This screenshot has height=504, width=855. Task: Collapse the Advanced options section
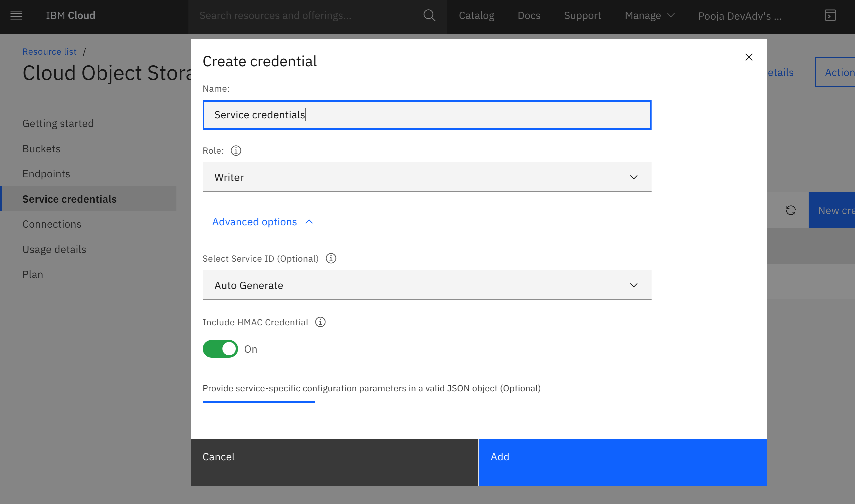click(x=262, y=222)
